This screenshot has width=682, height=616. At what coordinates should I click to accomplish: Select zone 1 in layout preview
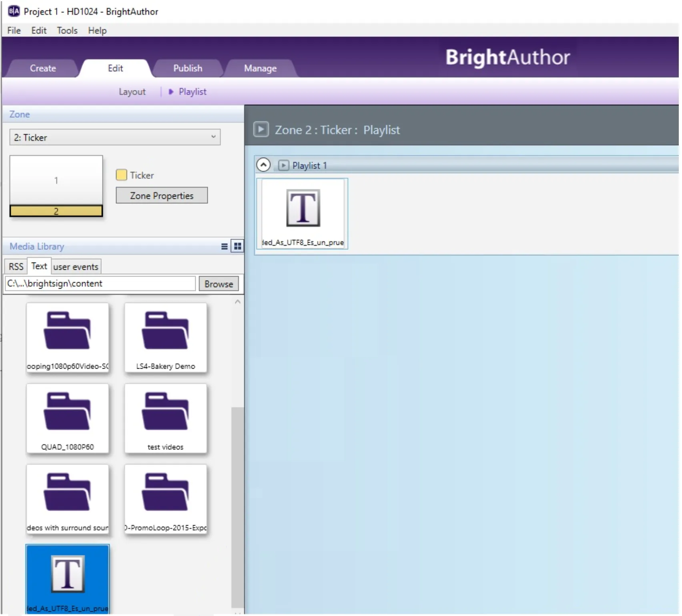click(56, 180)
